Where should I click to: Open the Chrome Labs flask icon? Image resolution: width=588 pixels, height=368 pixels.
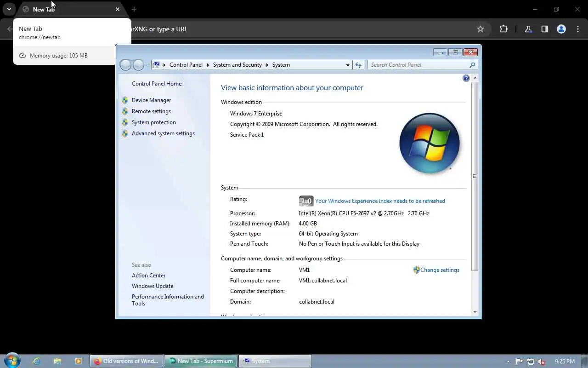[x=528, y=29]
